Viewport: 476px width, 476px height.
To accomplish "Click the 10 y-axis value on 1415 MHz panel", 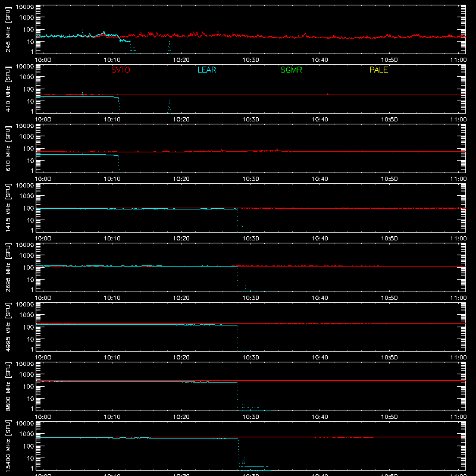I will click(31, 220).
